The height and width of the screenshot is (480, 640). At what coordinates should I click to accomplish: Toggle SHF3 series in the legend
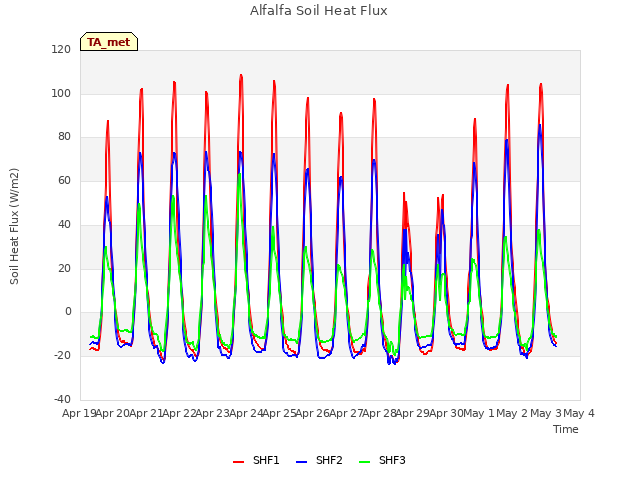click(382, 460)
